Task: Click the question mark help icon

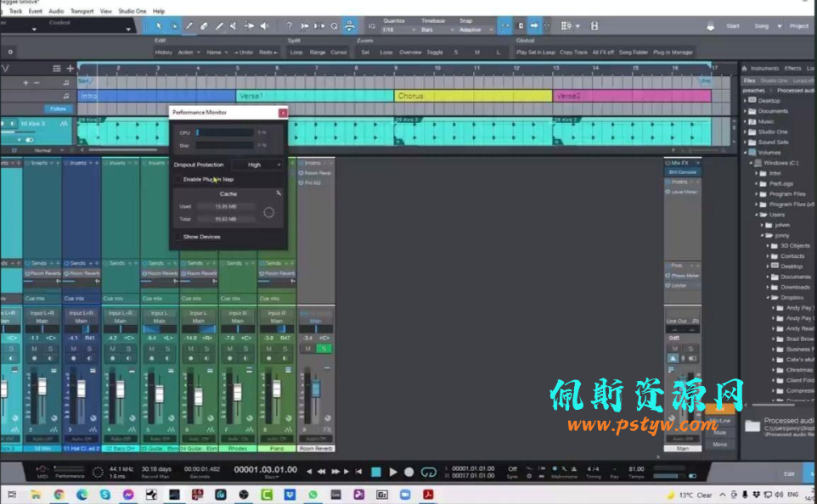Action: [x=289, y=25]
